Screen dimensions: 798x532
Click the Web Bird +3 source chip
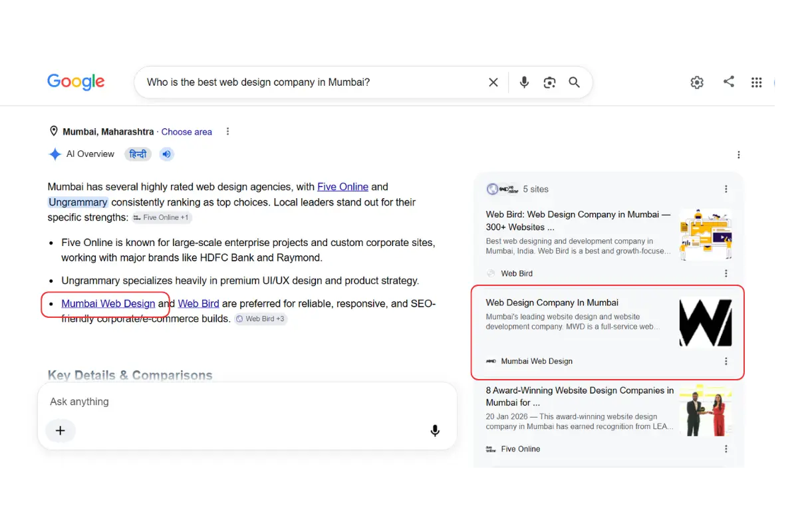261,319
